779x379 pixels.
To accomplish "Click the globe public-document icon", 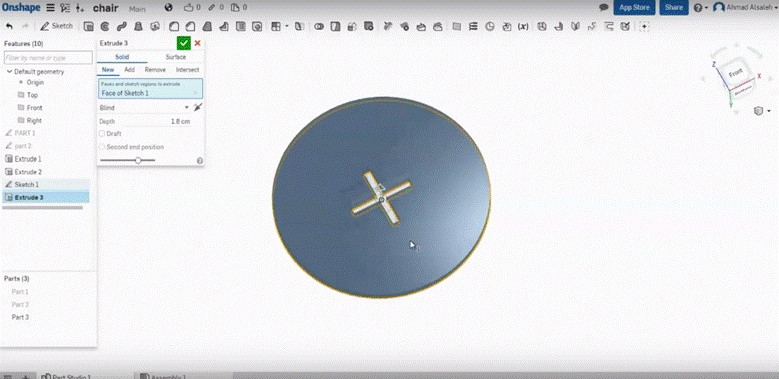I will pos(169,7).
